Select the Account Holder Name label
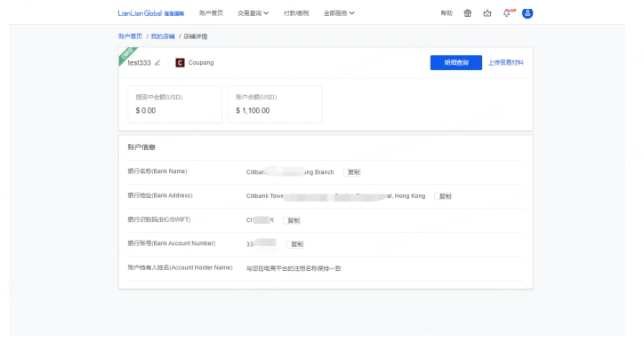 click(x=180, y=267)
